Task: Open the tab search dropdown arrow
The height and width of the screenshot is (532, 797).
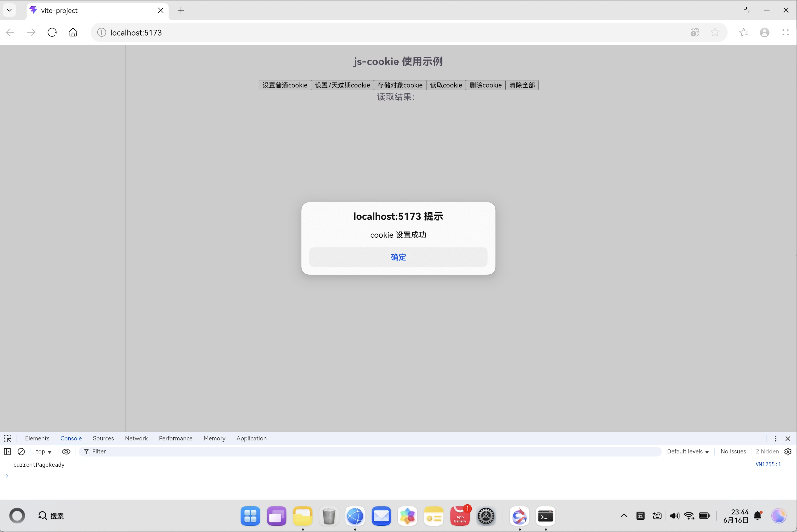Action: coord(9,10)
